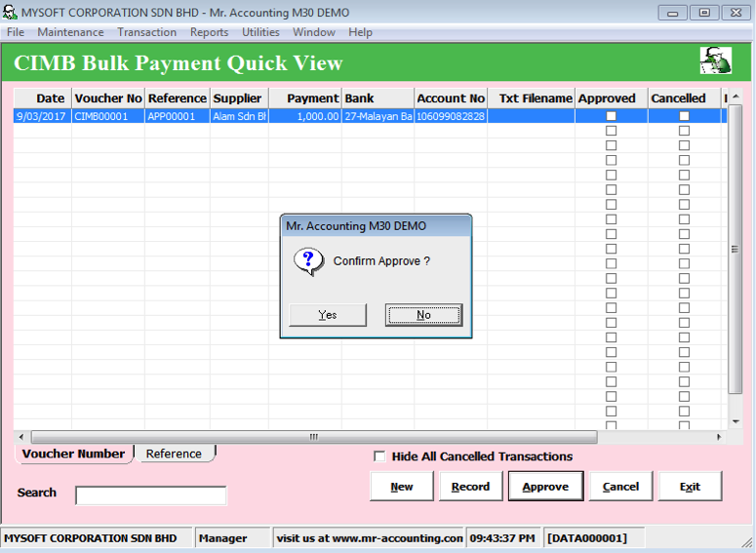Select the Alam Sdn Bhd supplier cell
Viewport: 756px width, 553px height.
click(240, 116)
